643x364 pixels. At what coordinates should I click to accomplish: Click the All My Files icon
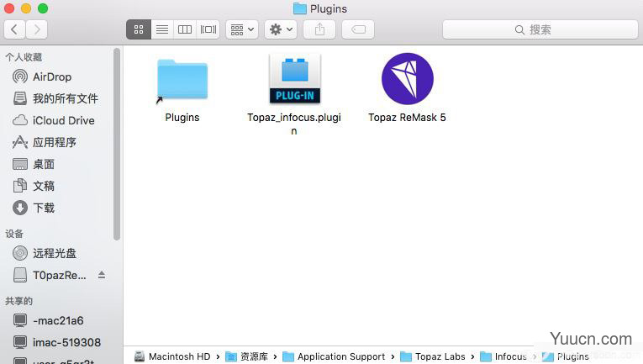click(x=20, y=98)
